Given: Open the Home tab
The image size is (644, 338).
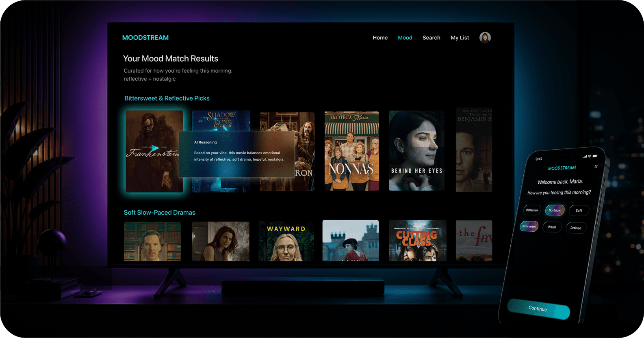Looking at the screenshot, I should pyautogui.click(x=380, y=38).
